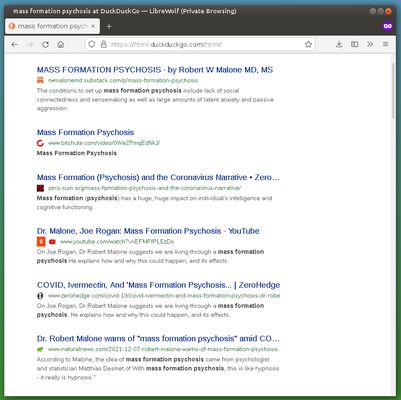Open the hamburger application menu
The height and width of the screenshot is (400, 401).
[x=385, y=44]
